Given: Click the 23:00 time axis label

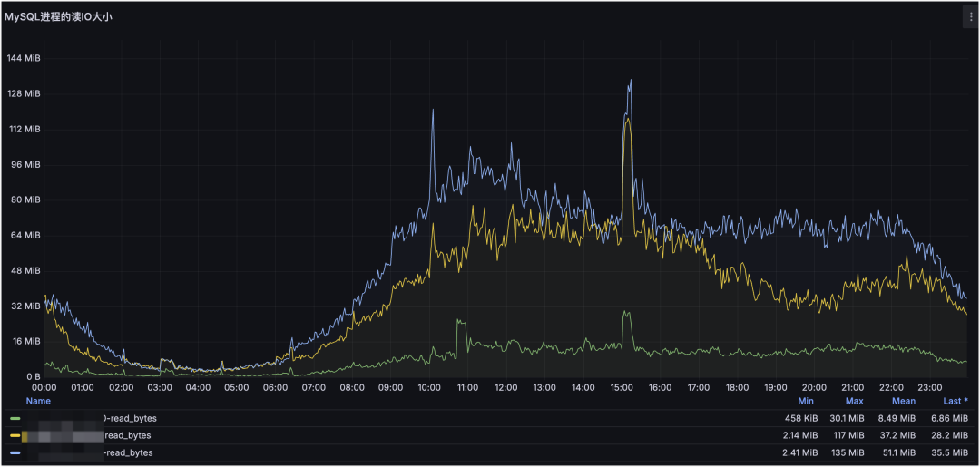Looking at the screenshot, I should (x=930, y=387).
